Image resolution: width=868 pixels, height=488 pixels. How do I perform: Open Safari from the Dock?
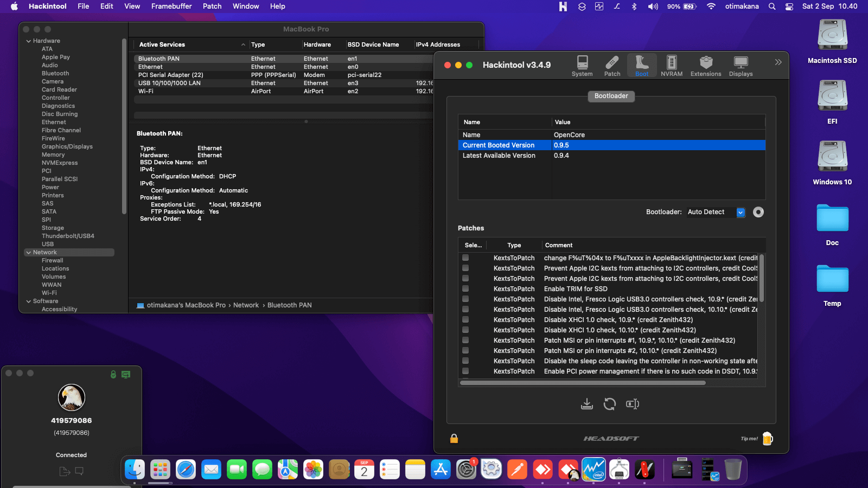(186, 470)
